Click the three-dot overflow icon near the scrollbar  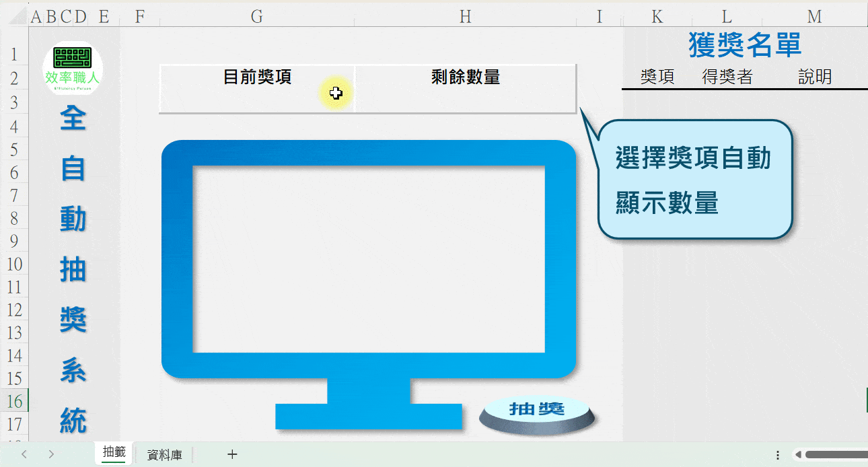pyautogui.click(x=778, y=455)
